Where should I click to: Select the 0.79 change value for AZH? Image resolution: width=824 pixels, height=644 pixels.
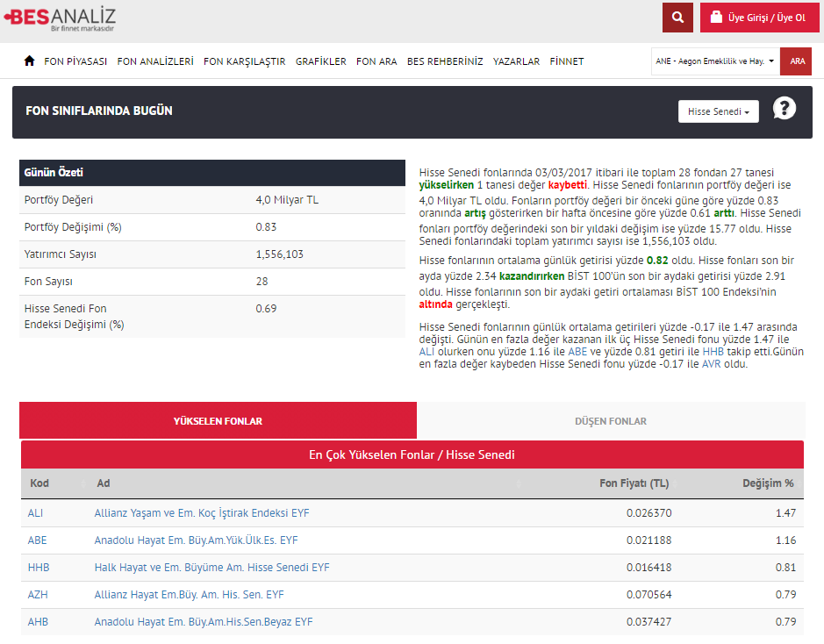tap(785, 595)
